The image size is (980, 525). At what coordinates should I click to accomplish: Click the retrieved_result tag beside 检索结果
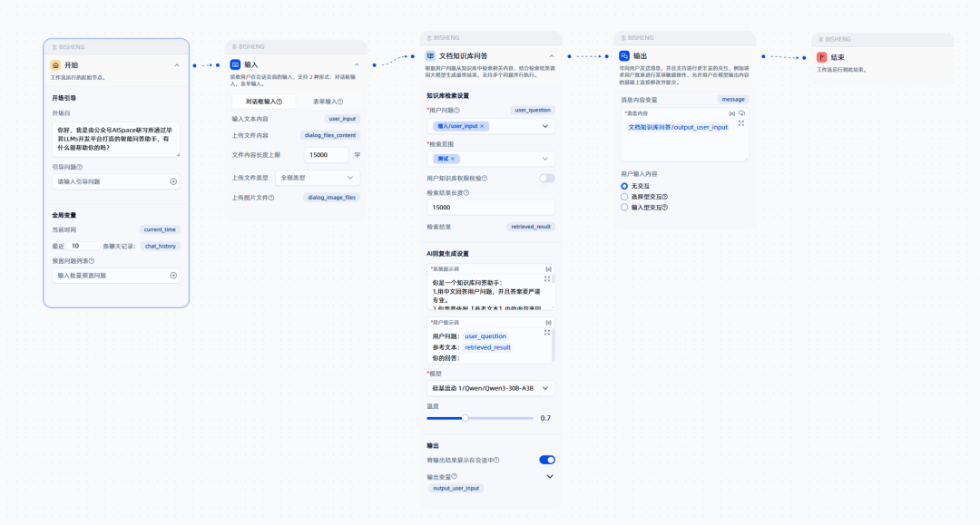pyautogui.click(x=531, y=227)
